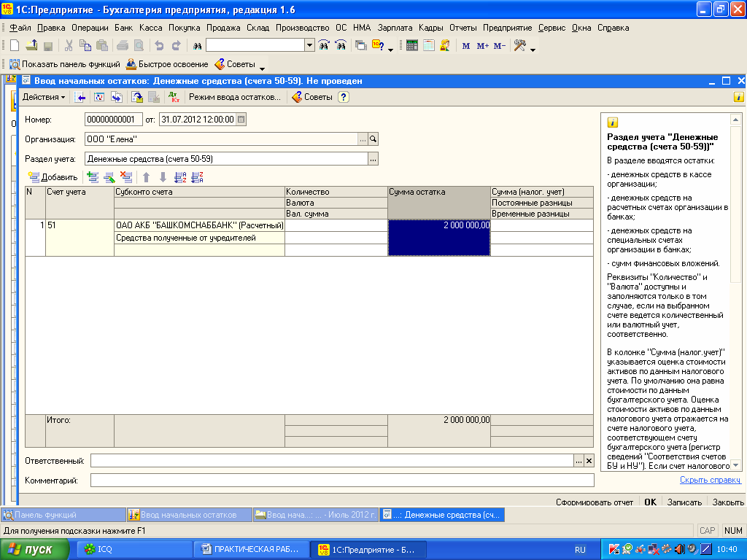Click the Find binoculars icon

coord(197,46)
